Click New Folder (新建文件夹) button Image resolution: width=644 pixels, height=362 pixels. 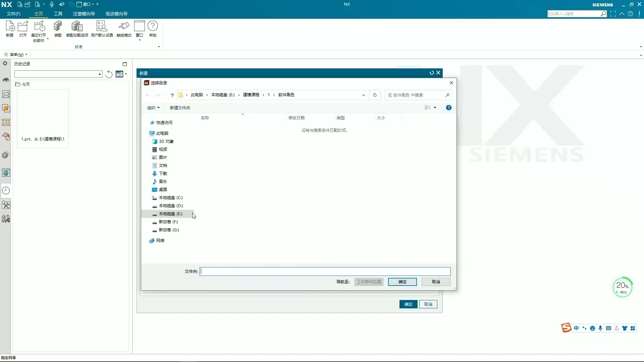[x=180, y=108]
